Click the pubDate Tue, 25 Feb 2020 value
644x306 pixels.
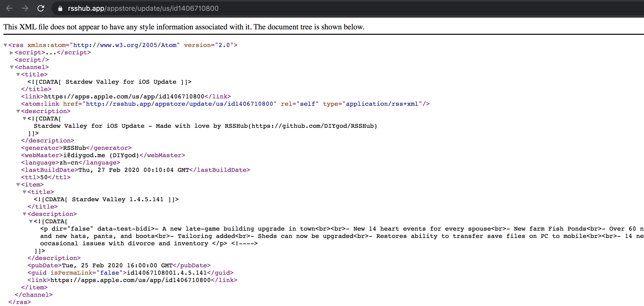point(117,266)
